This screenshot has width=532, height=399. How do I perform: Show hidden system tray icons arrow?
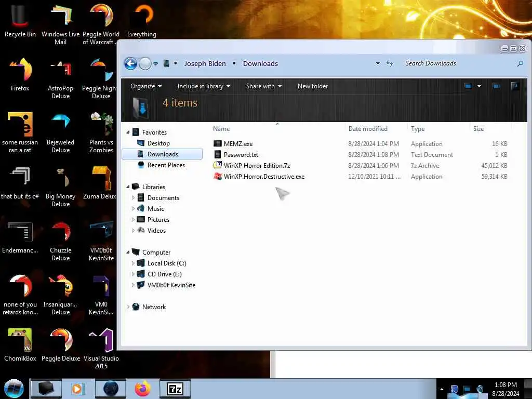point(442,389)
